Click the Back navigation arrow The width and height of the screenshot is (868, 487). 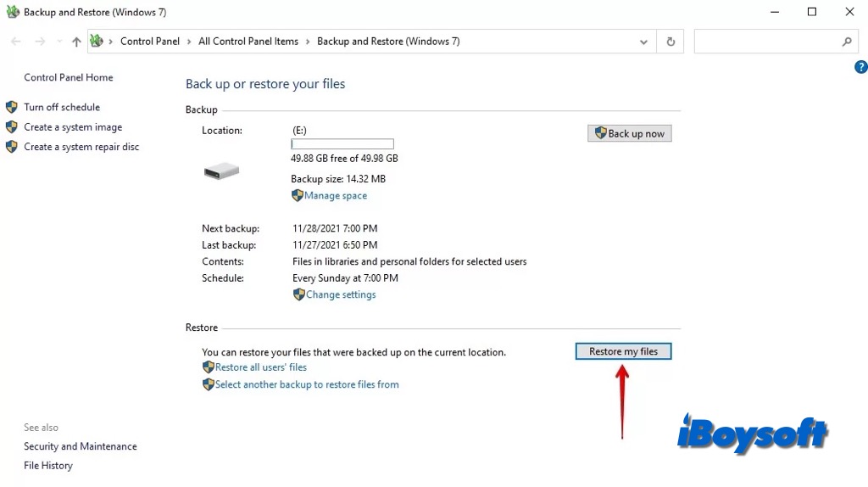pos(16,42)
